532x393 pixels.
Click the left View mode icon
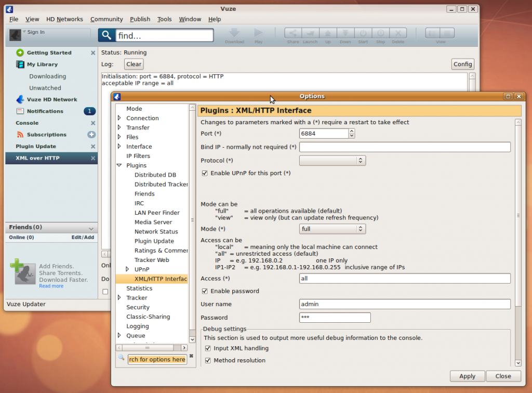(433, 33)
